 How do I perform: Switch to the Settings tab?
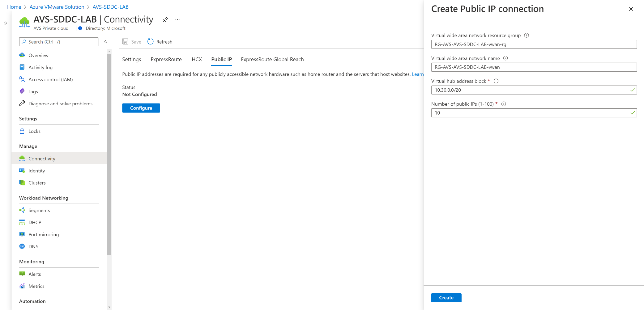coord(131,59)
